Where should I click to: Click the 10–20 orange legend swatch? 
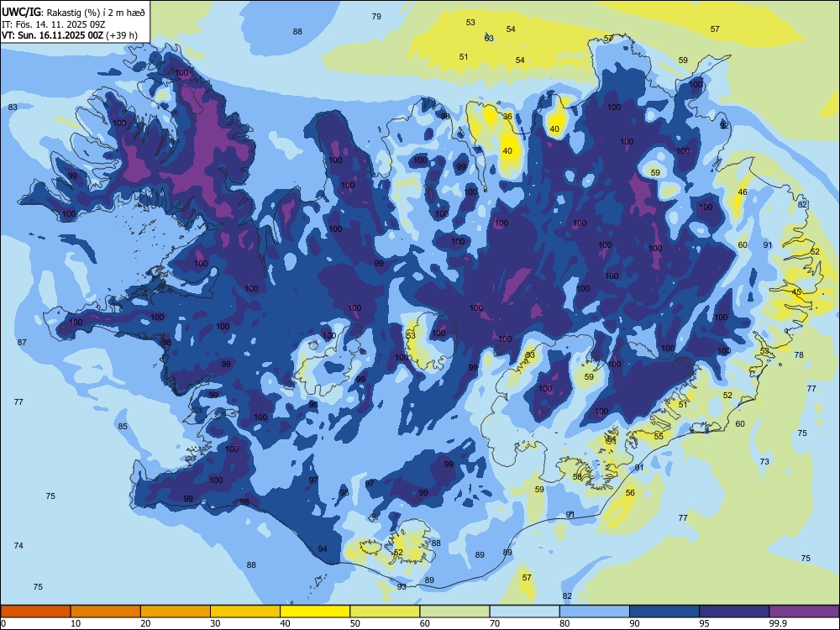click(x=106, y=612)
